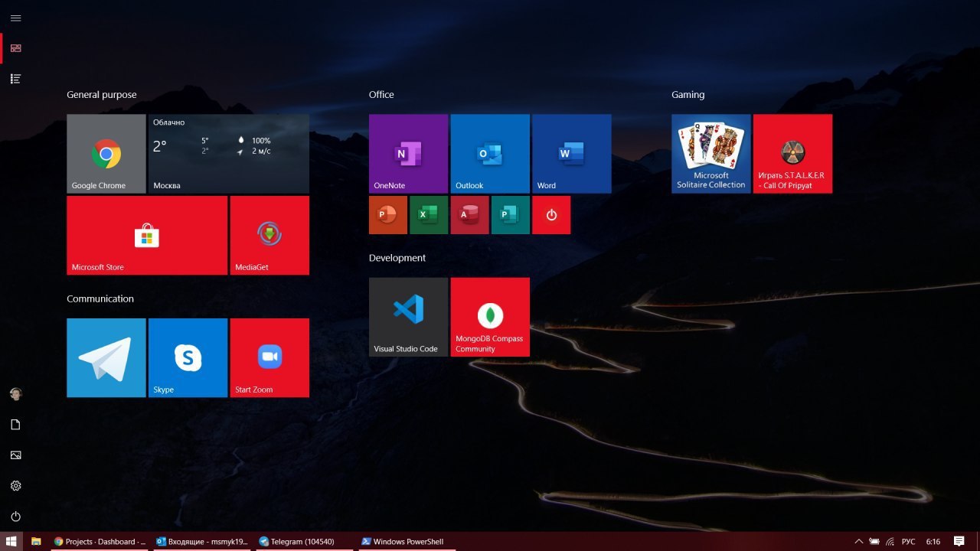980x551 pixels.
Task: Click the Communication group header
Action: coord(100,298)
